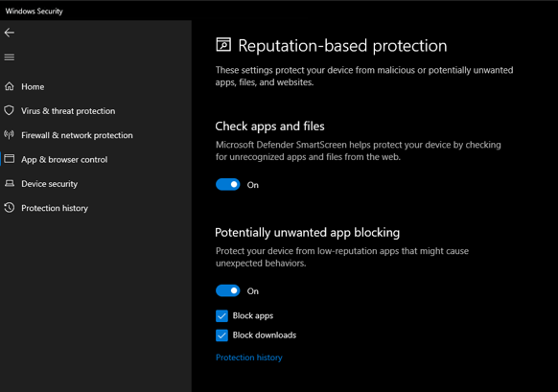Open Protection history from the sidebar
The width and height of the screenshot is (558, 392).
(55, 208)
